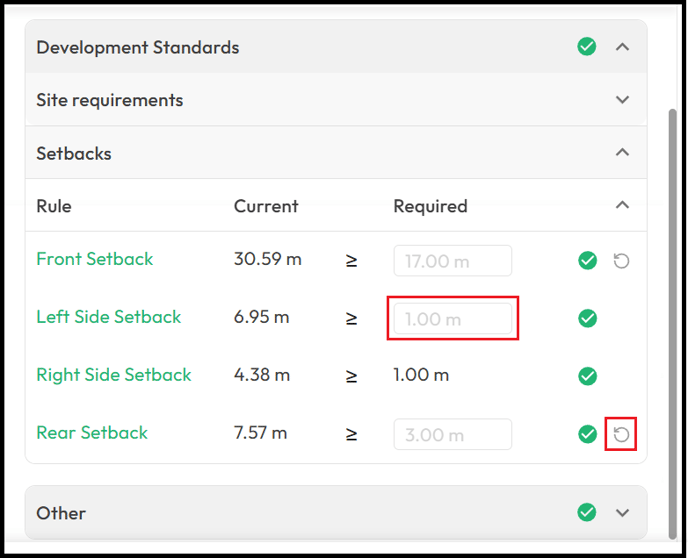
Task: Click the vertical scrollbar on the panel
Action: [x=672, y=324]
